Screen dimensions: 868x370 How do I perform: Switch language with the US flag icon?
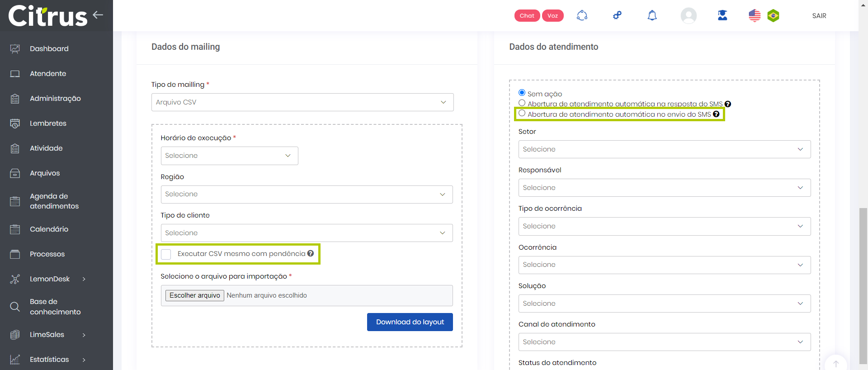tap(755, 16)
